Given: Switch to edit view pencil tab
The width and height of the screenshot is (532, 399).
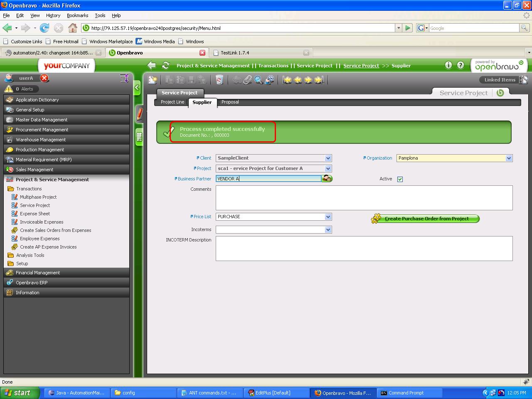Looking at the screenshot, I should pos(140,113).
